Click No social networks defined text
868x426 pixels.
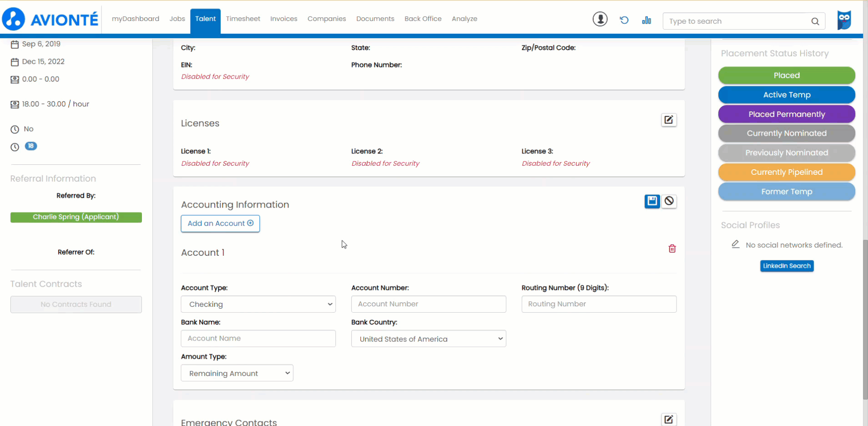point(794,245)
